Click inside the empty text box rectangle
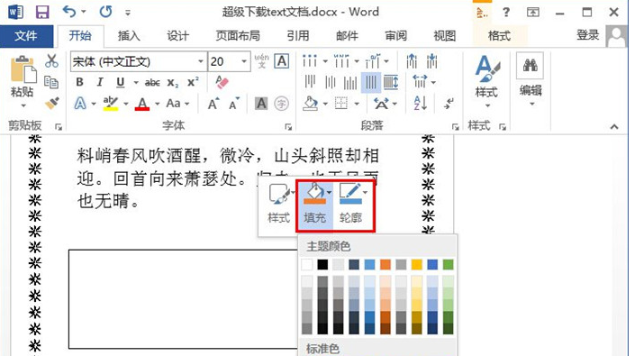Screen dimensions: 644x356 coord(183,299)
